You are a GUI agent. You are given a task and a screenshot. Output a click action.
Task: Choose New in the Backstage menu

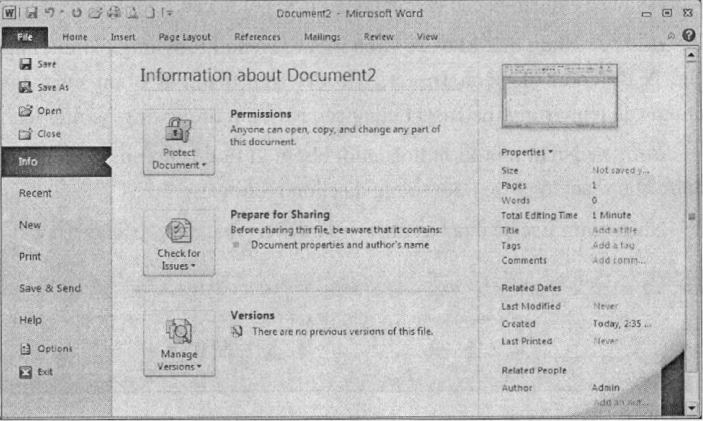pyautogui.click(x=30, y=225)
